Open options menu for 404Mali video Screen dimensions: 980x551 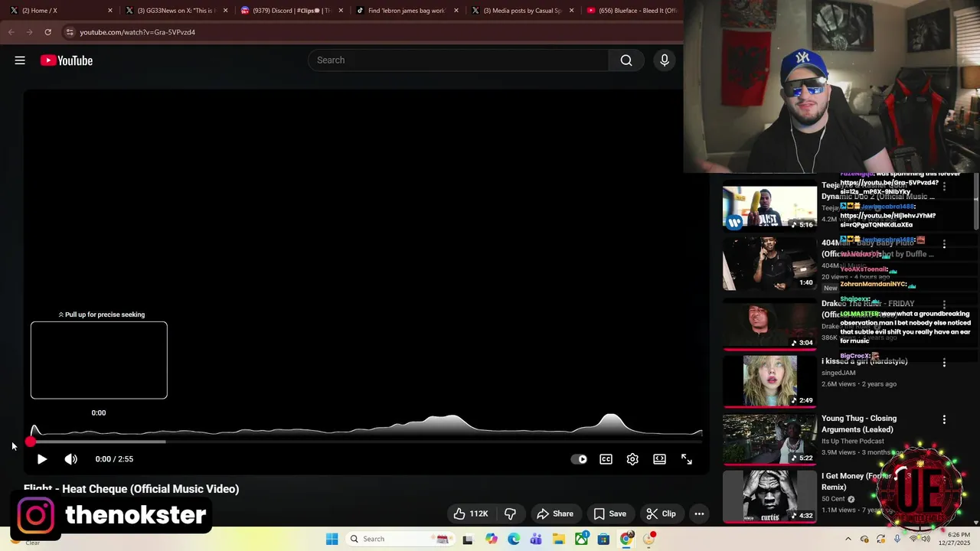[944, 244]
